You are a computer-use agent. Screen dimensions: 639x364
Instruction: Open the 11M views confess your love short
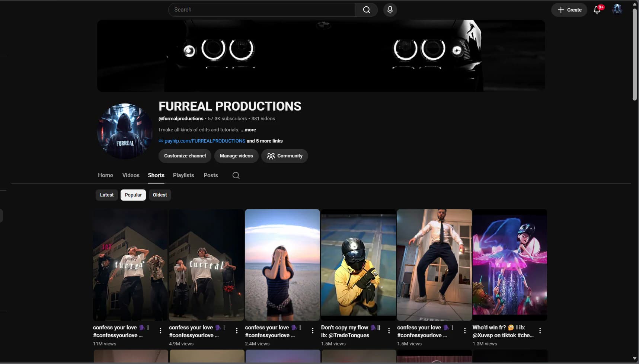click(x=130, y=265)
